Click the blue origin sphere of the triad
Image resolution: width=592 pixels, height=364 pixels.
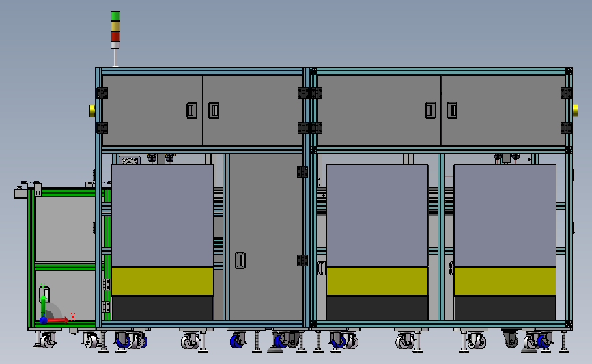[x=44, y=320]
